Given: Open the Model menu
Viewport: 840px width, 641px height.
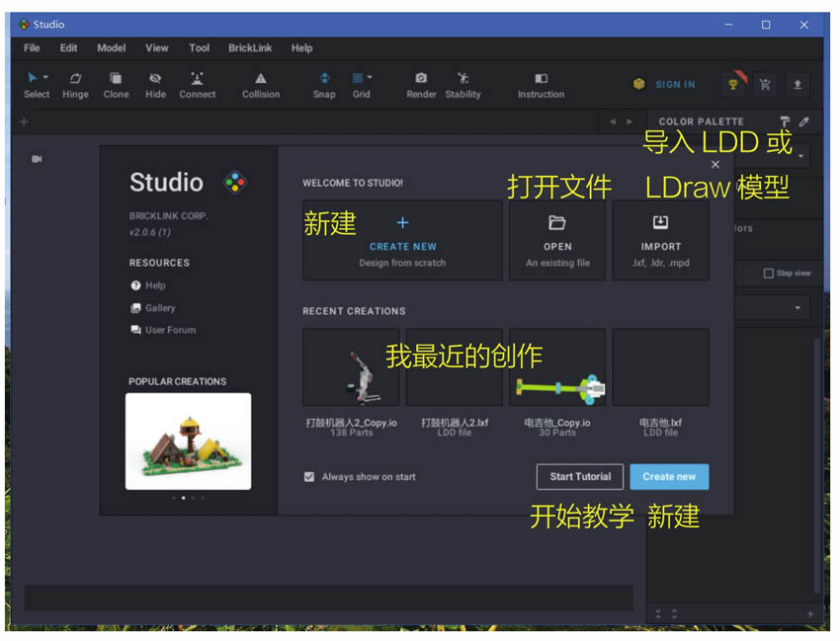Looking at the screenshot, I should tap(112, 47).
